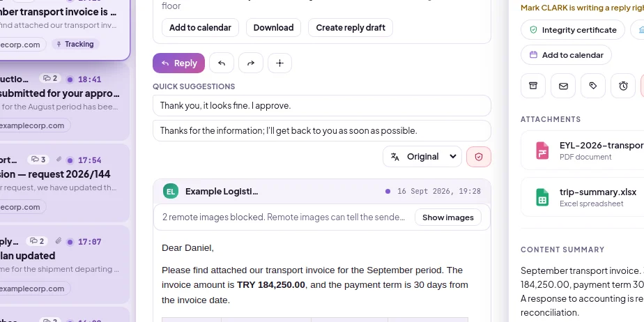This screenshot has width=644, height=322.
Task: Select suggestion 'Thank you, it looks fine. I approve.'
Action: pos(321,105)
